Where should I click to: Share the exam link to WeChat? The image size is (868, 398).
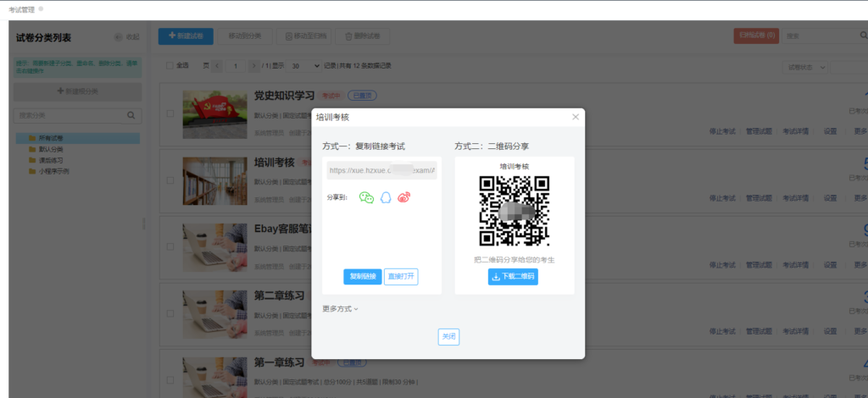[x=366, y=197]
